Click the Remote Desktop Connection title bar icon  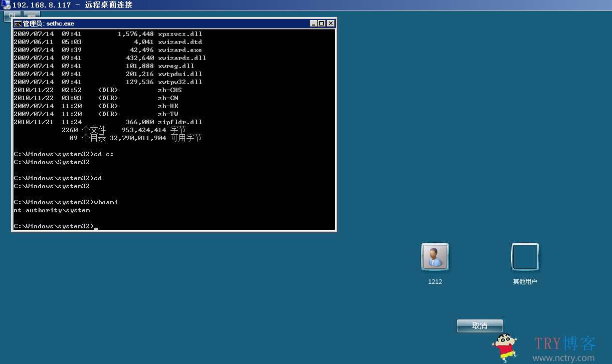click(6, 5)
